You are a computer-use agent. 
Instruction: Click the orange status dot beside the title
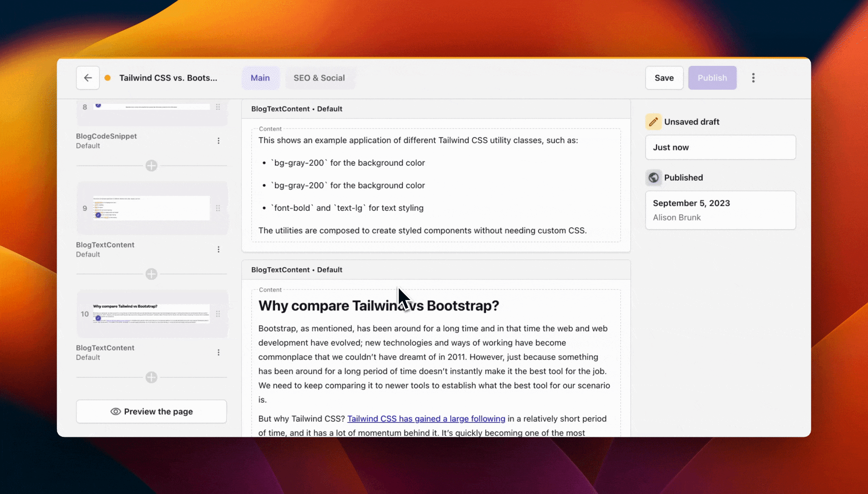click(108, 78)
